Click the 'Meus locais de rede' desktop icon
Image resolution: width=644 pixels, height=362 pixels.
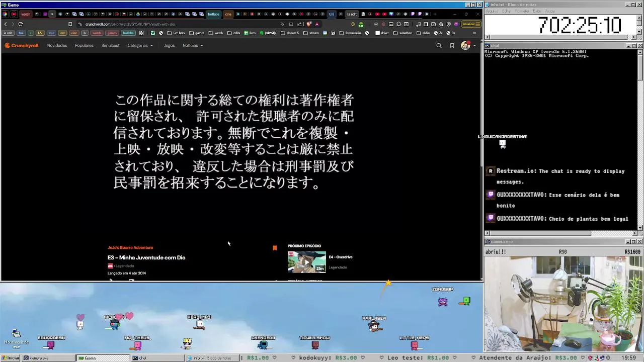pos(16,339)
